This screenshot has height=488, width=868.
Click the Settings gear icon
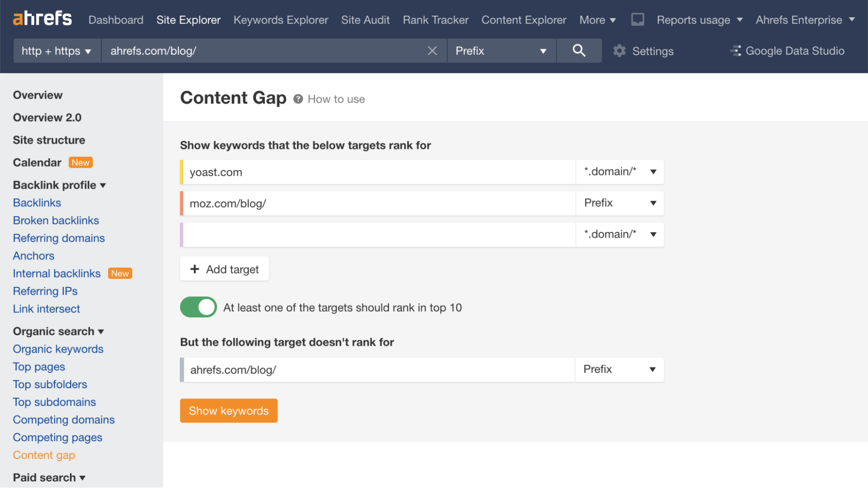point(619,51)
